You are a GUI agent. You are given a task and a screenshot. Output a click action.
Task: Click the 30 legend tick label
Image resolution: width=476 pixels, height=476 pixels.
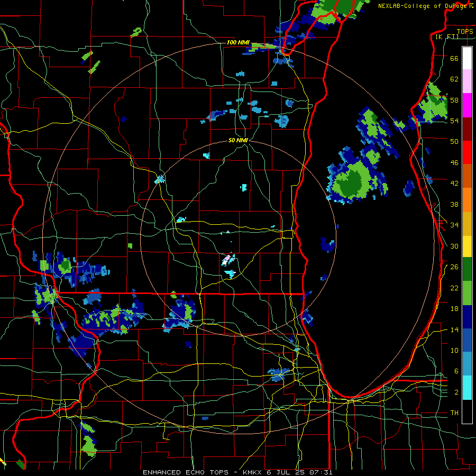click(x=454, y=246)
